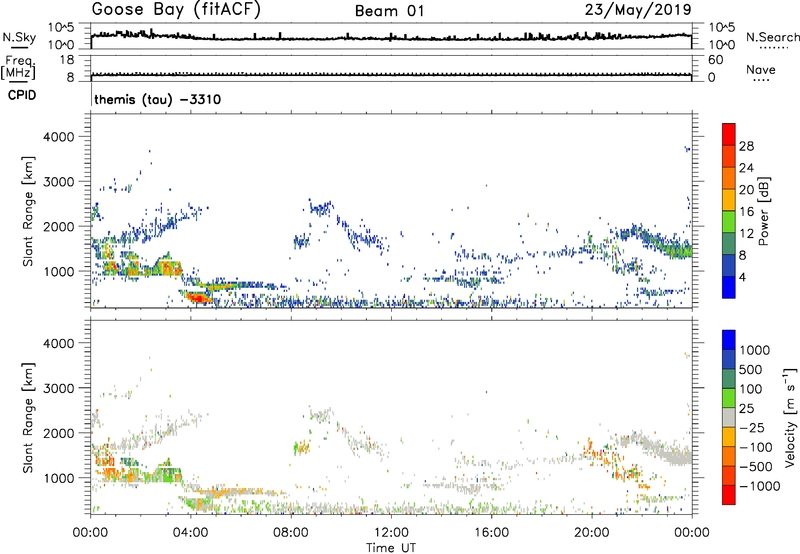Click the '12:00' time tick label

(x=391, y=533)
